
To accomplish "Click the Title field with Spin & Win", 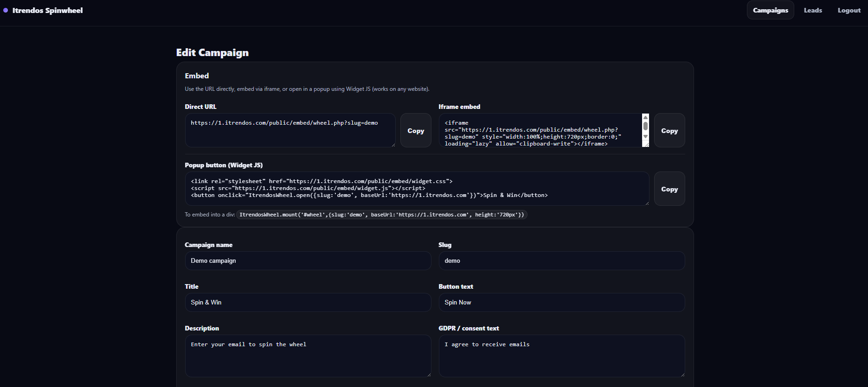I will [308, 303].
